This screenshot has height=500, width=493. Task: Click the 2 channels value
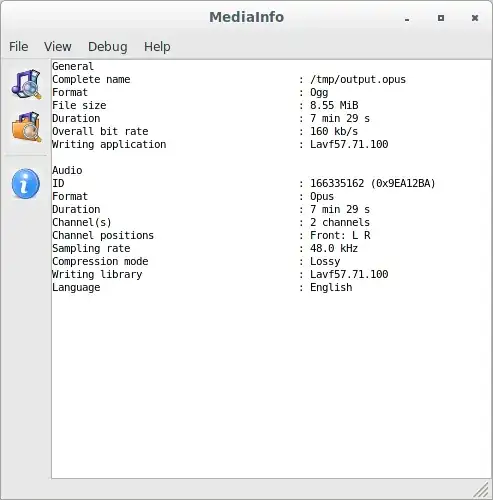340,222
